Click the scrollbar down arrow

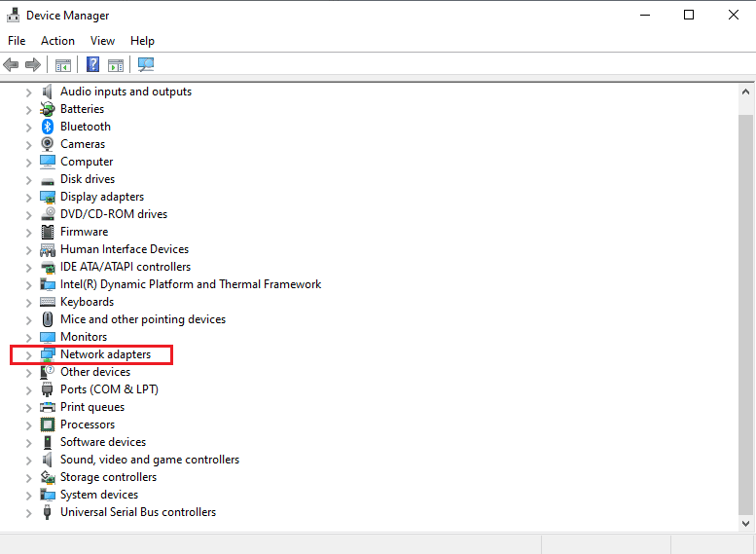click(x=745, y=524)
